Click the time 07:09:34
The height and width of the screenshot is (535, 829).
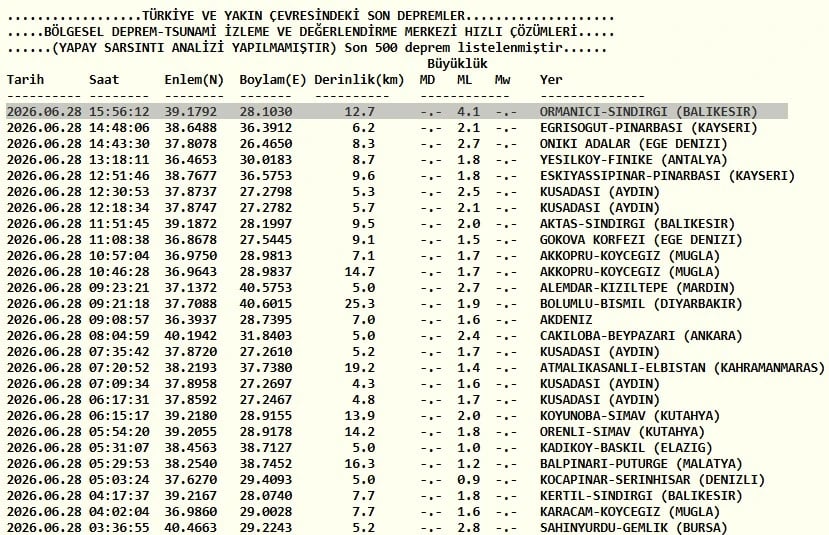click(x=119, y=384)
